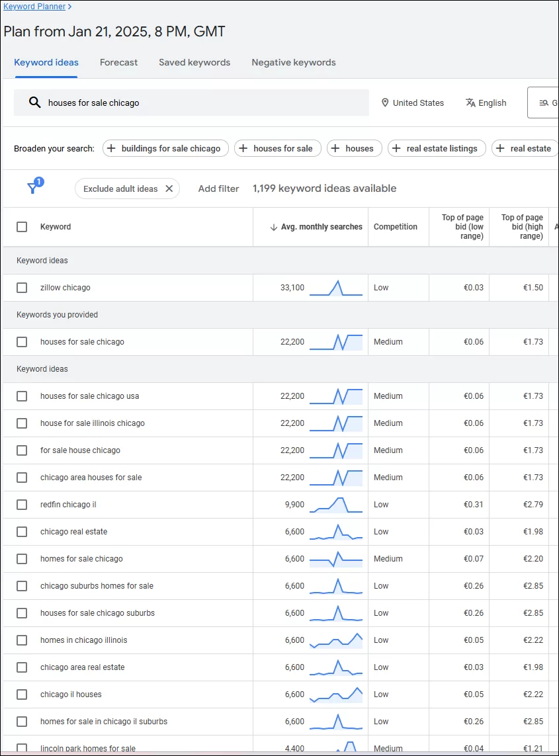The width and height of the screenshot is (559, 756).
Task: Check the chicago real estate box
Action: tap(22, 532)
